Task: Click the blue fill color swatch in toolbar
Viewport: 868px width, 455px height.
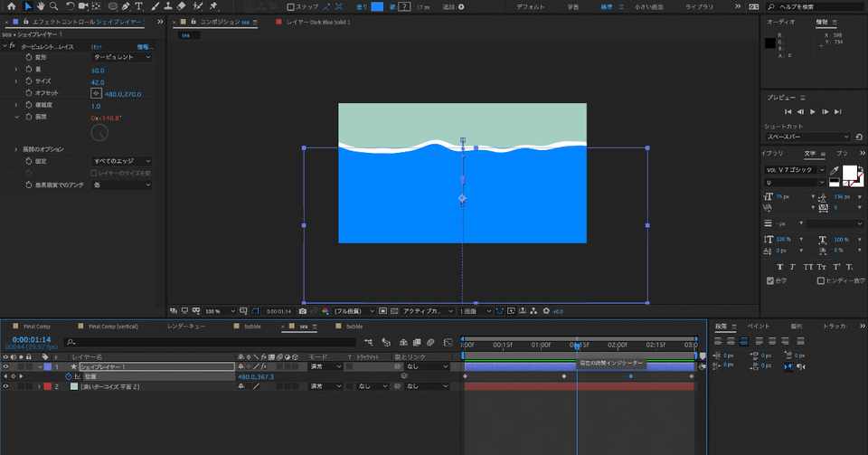Action: pos(377,6)
